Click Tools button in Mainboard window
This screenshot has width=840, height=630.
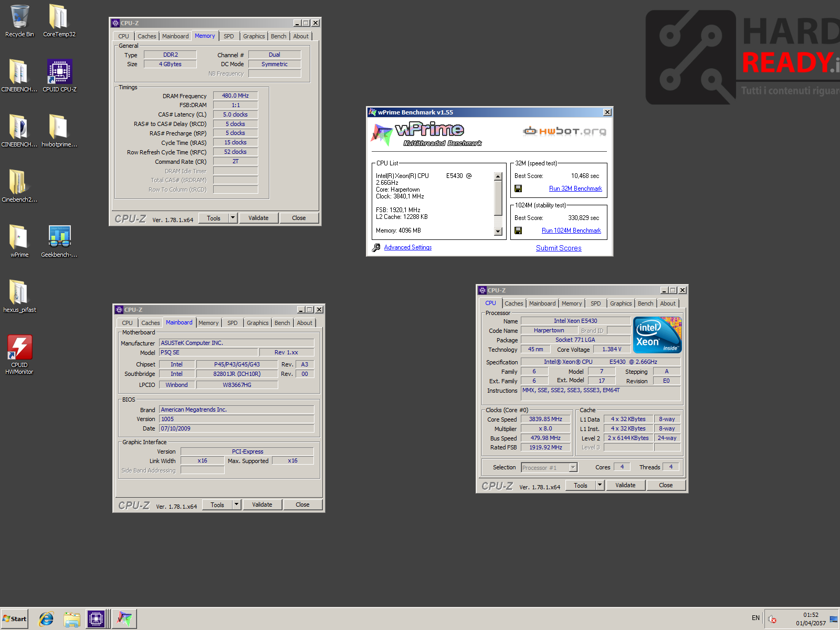click(217, 505)
